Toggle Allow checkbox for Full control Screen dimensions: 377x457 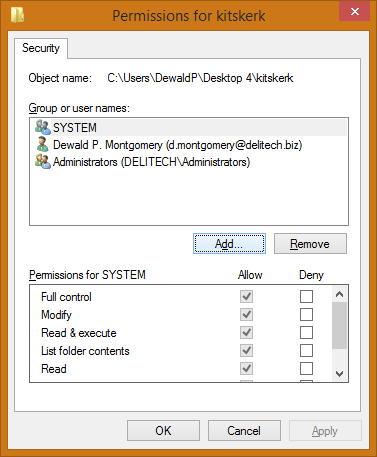pyautogui.click(x=246, y=296)
